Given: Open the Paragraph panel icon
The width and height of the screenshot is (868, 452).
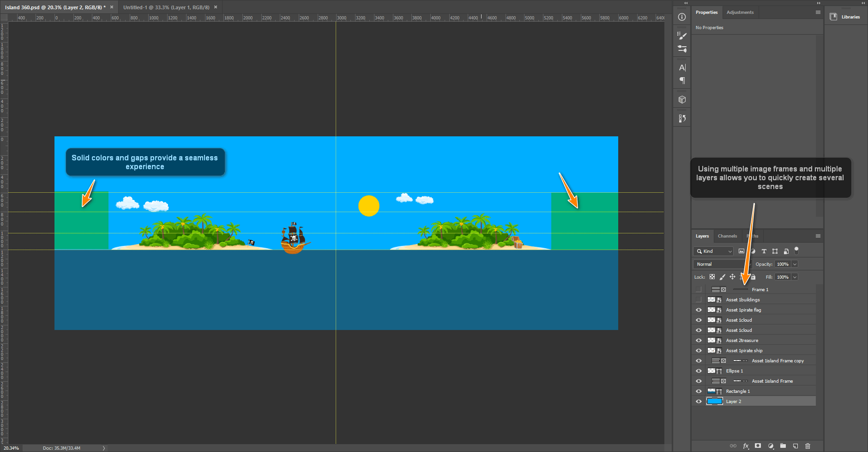Looking at the screenshot, I should click(x=682, y=81).
